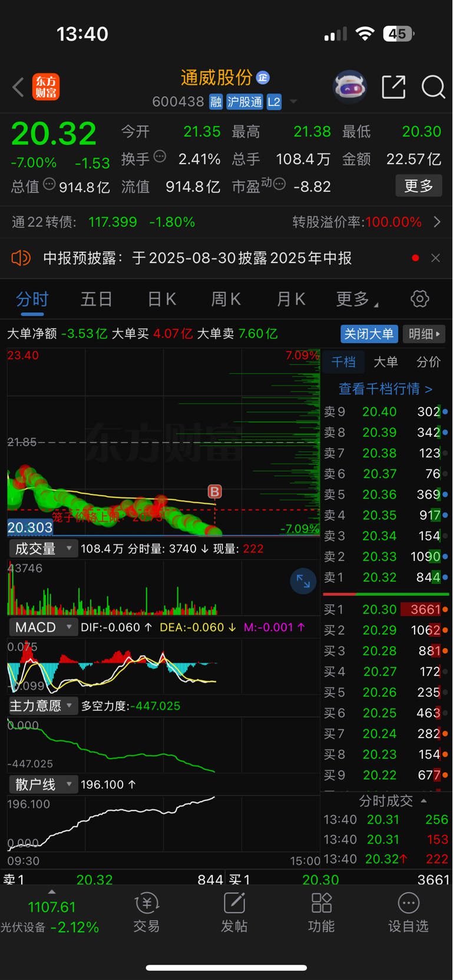Open chart settings gear icon
Viewport: 453px width, 980px height.
pyautogui.click(x=420, y=299)
